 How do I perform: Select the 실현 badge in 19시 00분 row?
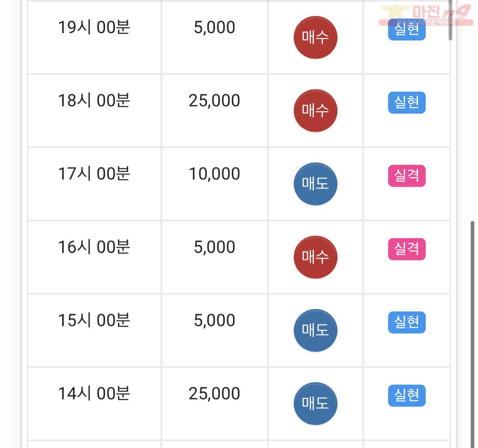[x=407, y=29]
